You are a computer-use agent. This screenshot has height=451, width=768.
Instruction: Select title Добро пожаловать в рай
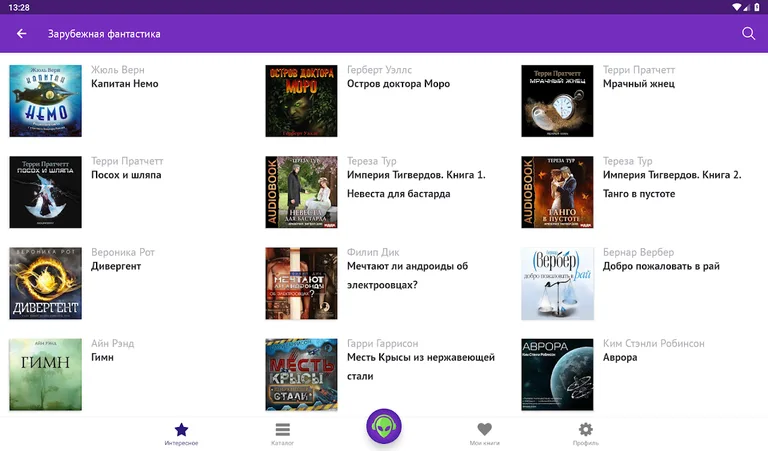661,266
